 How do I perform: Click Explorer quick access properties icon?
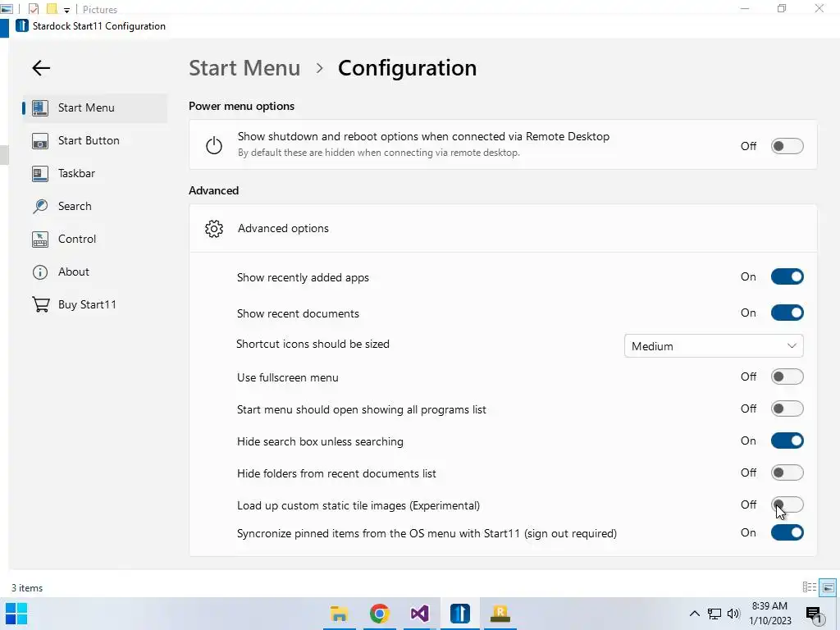34,9
